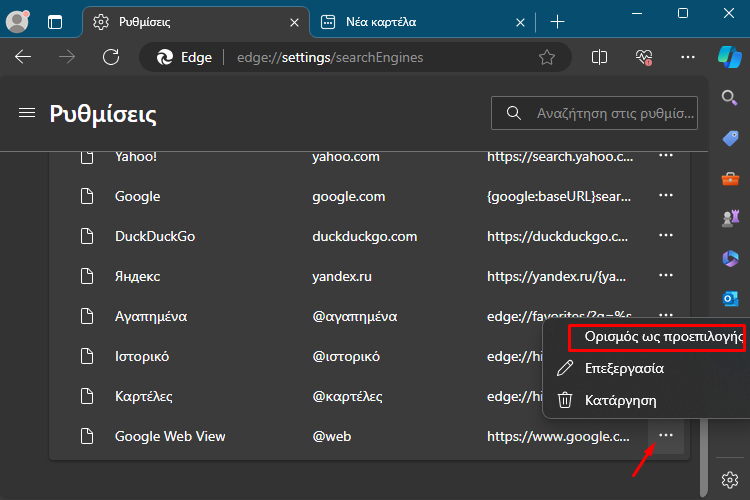Open more actions for Google Web View
Screen dimensions: 750x500
(x=666, y=435)
